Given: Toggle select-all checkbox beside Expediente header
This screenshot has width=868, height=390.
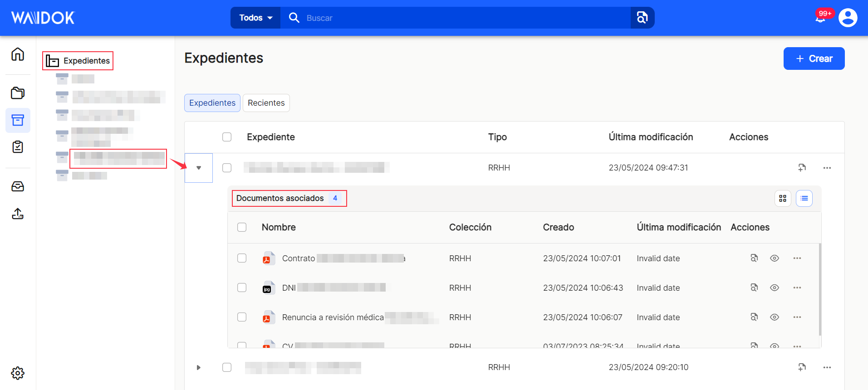Looking at the screenshot, I should [227, 137].
